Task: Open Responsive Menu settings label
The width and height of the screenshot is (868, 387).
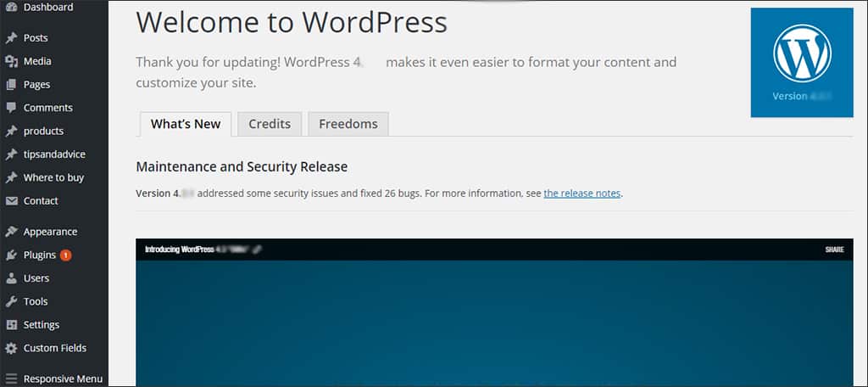Action: [63, 379]
